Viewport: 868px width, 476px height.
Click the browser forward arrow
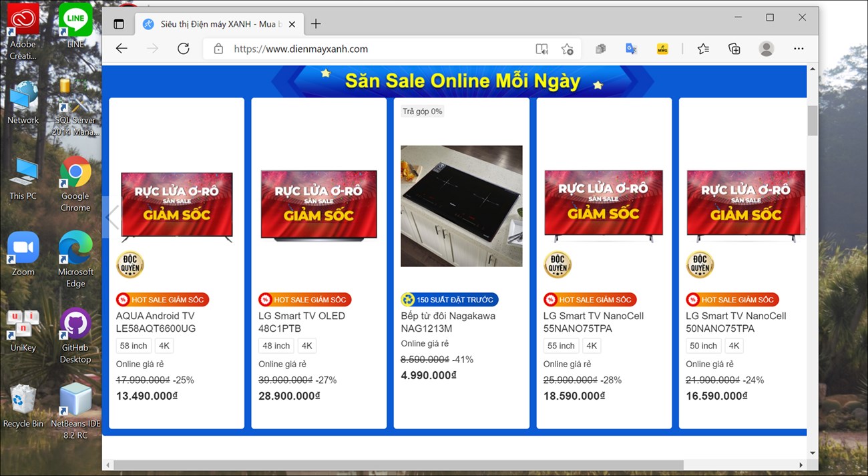coord(153,49)
